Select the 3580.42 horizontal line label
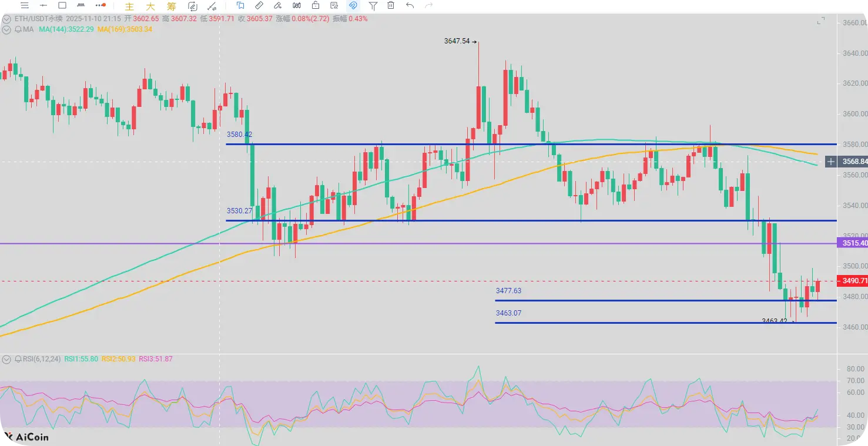The height and width of the screenshot is (446, 868). click(239, 135)
